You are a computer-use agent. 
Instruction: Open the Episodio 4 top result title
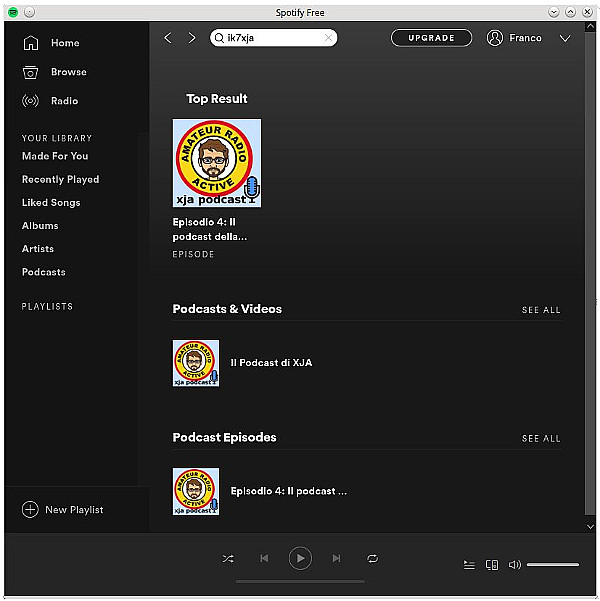click(x=210, y=229)
